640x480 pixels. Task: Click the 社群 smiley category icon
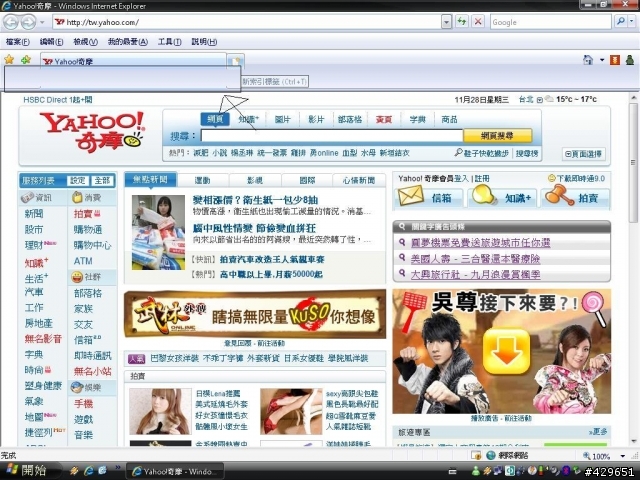coord(77,277)
